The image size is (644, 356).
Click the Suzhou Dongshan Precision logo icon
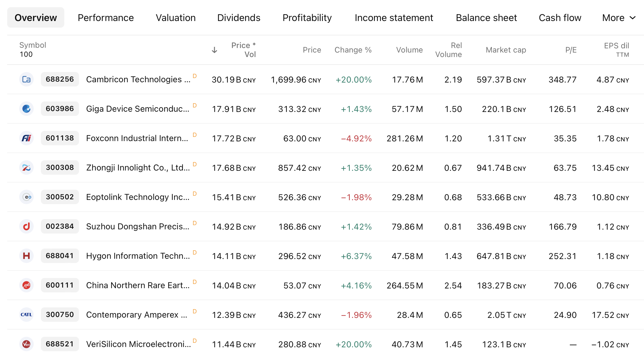(26, 226)
